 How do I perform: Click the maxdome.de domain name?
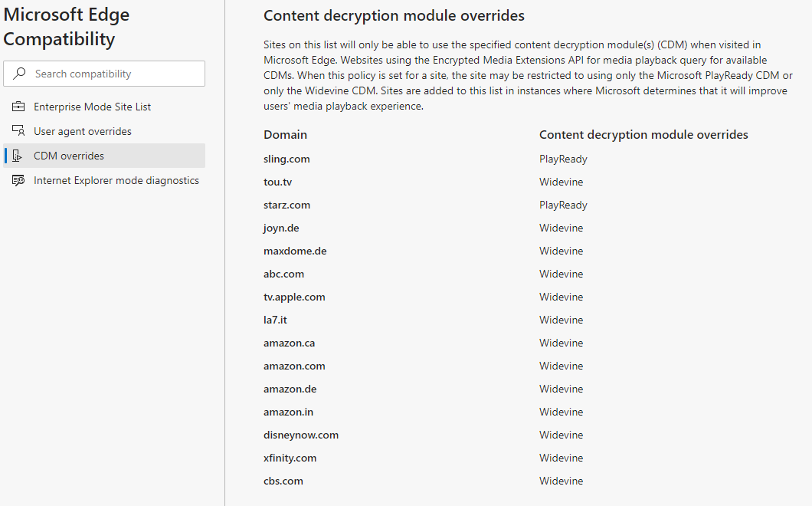coord(295,251)
